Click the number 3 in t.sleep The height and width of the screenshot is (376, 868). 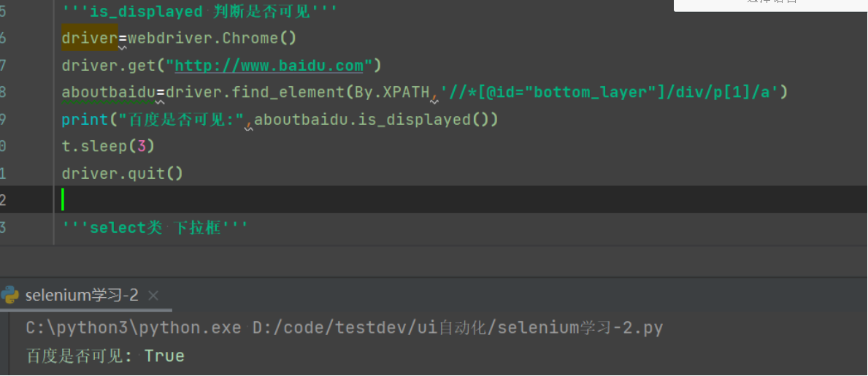click(142, 146)
